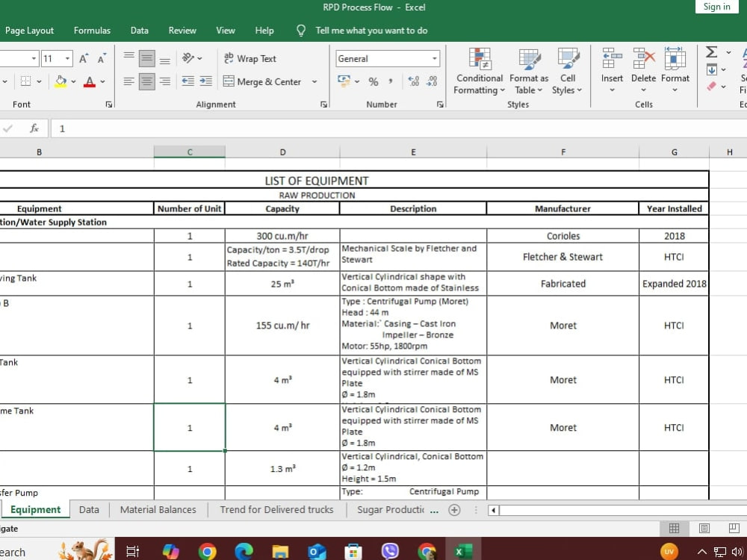Switch to Page Layout view in status bar
The width and height of the screenshot is (747, 560).
coord(704,528)
